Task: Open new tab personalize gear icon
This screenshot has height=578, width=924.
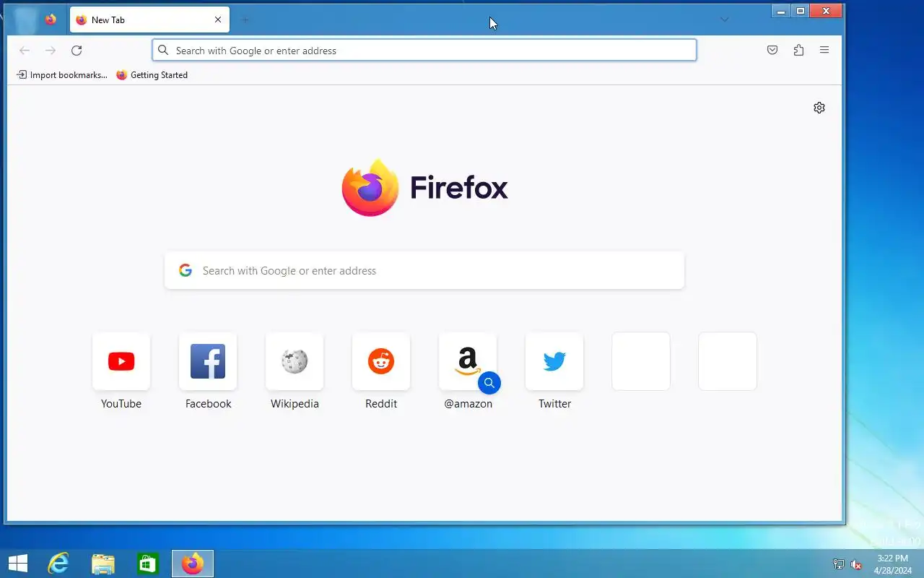Action: 819,108
